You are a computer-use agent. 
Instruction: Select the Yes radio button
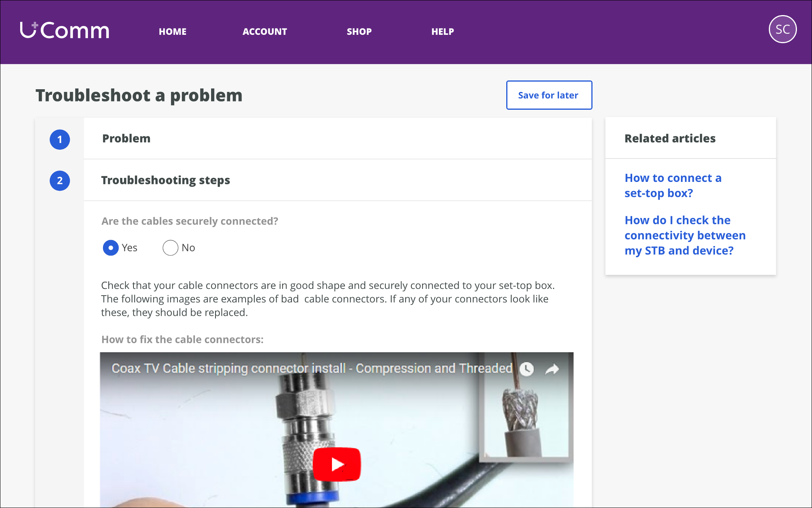pyautogui.click(x=111, y=248)
